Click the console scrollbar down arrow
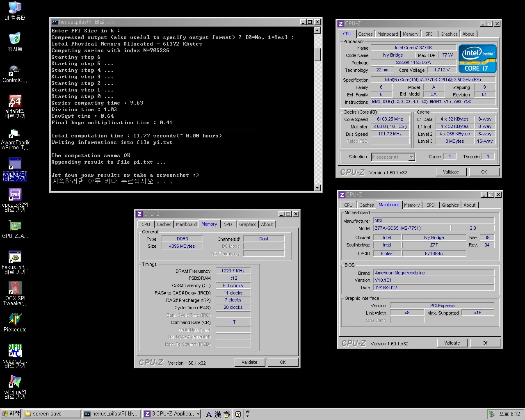The height and width of the screenshot is (420, 525). pyautogui.click(x=317, y=188)
